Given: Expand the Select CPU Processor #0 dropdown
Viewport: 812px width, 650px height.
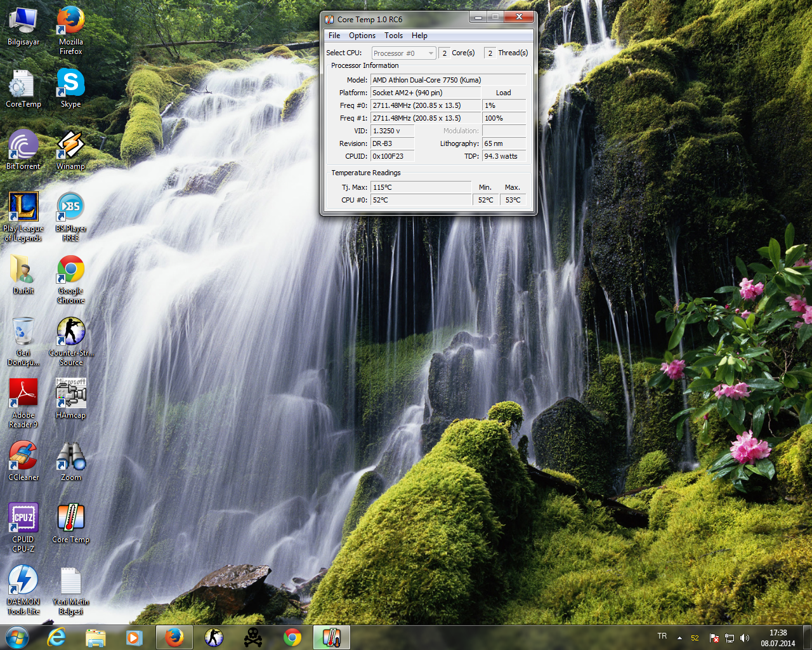Looking at the screenshot, I should tap(403, 53).
